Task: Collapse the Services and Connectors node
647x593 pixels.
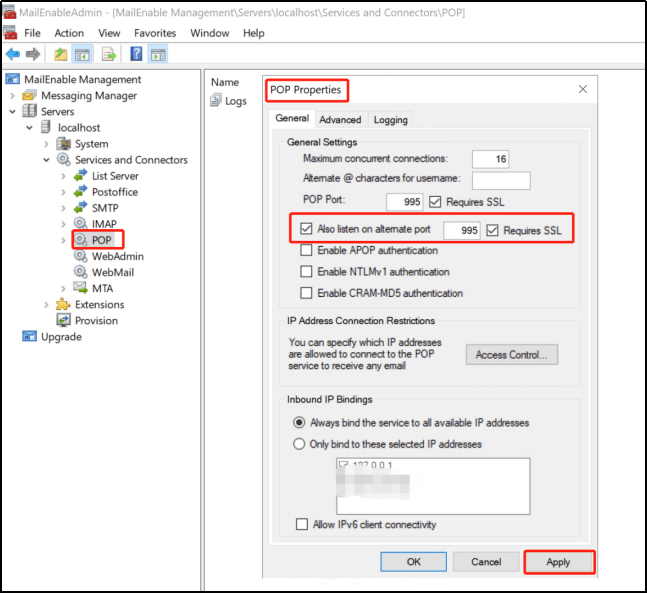Action: (x=46, y=160)
